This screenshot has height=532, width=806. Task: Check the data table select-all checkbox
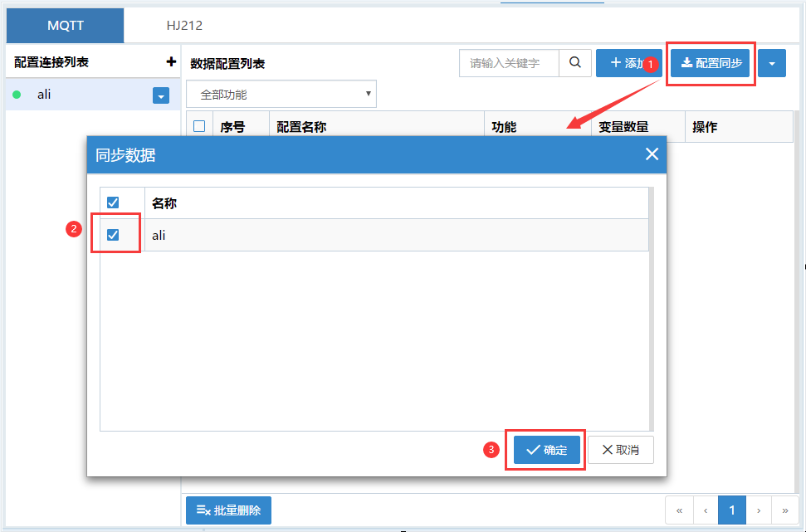point(199,126)
